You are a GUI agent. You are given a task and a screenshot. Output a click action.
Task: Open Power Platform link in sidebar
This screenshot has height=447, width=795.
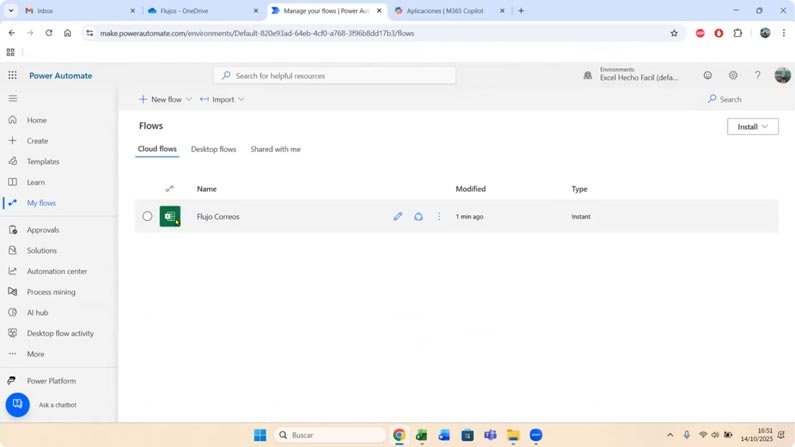51,381
